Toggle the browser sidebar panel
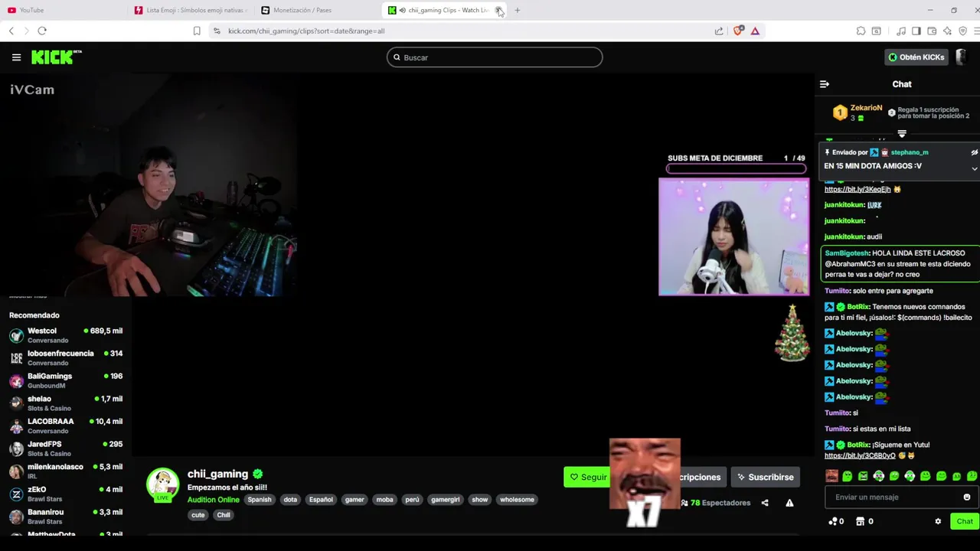The image size is (980, 551). [x=916, y=31]
